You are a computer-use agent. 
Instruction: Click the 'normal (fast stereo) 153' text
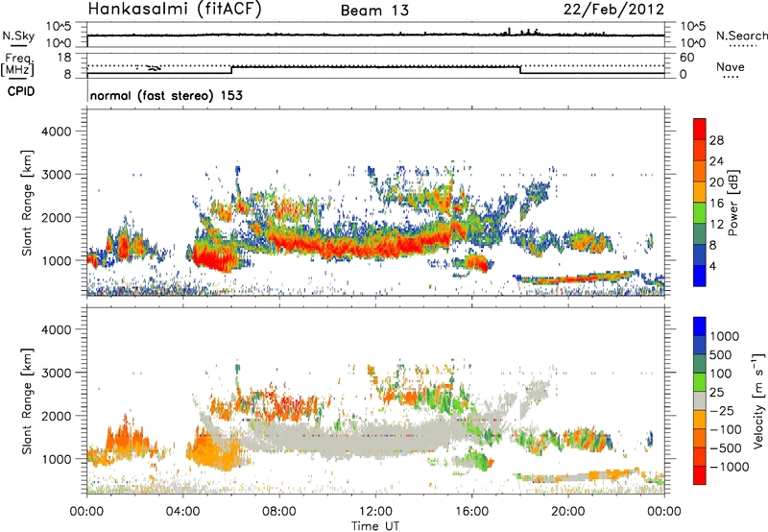pyautogui.click(x=166, y=95)
